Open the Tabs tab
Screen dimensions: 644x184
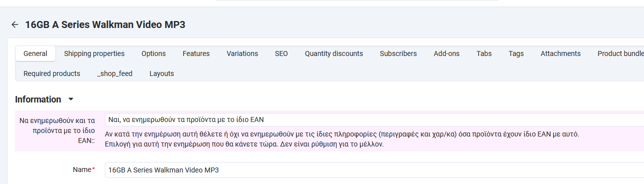point(484,53)
